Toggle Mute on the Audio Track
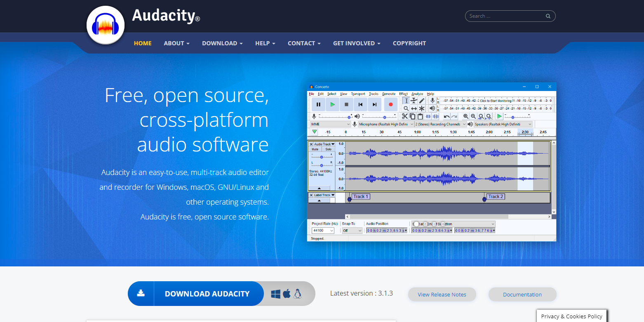Screen dimensions: 644x322 (x=315, y=149)
